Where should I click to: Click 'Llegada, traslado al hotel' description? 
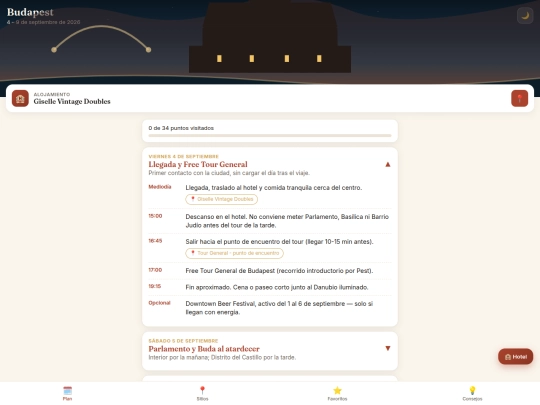pos(274,188)
